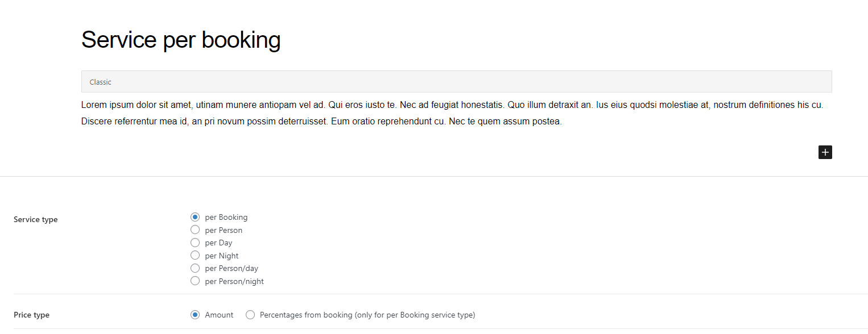Click the 'Service per booking' title field
This screenshot has width=868, height=334.
[x=181, y=40]
